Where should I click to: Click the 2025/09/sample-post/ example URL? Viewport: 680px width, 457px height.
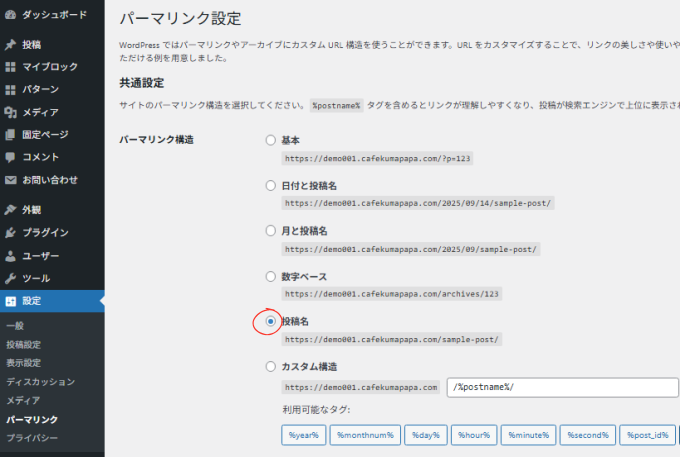click(411, 249)
